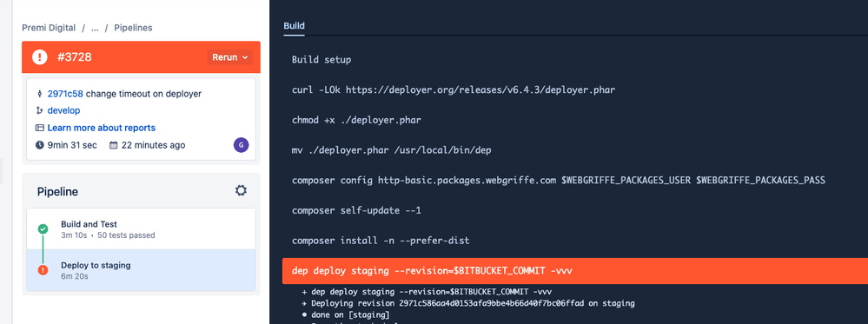Click 'change timeout on deployer' commit message
868x324 pixels.
tap(144, 94)
